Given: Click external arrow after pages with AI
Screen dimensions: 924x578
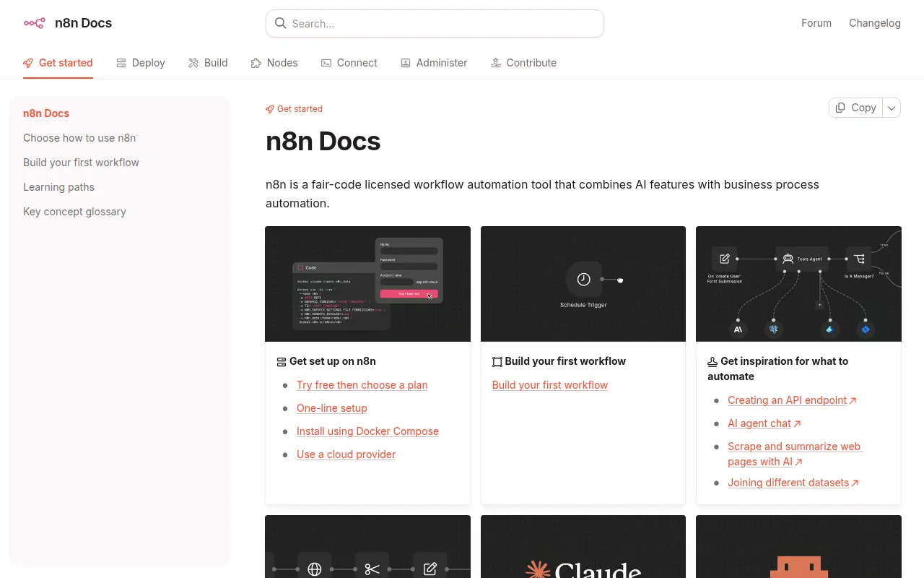Looking at the screenshot, I should [799, 462].
